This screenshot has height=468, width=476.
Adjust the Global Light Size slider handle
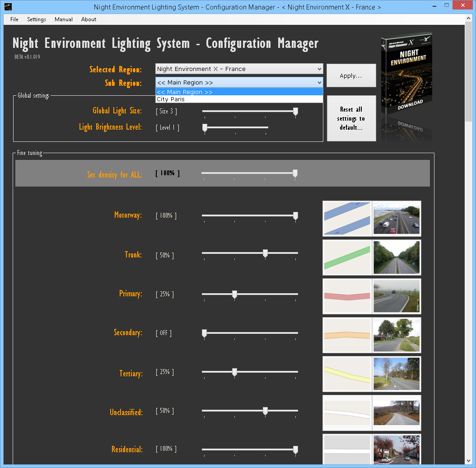(295, 112)
